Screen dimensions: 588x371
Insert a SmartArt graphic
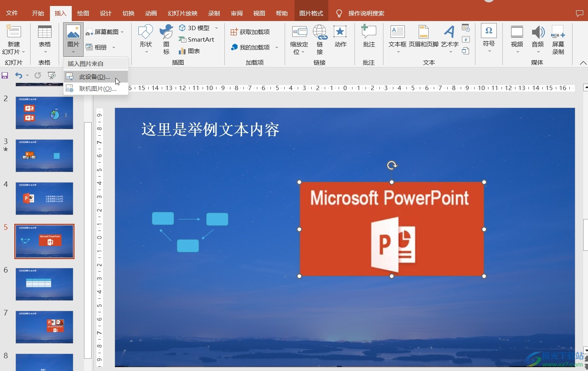(x=196, y=39)
